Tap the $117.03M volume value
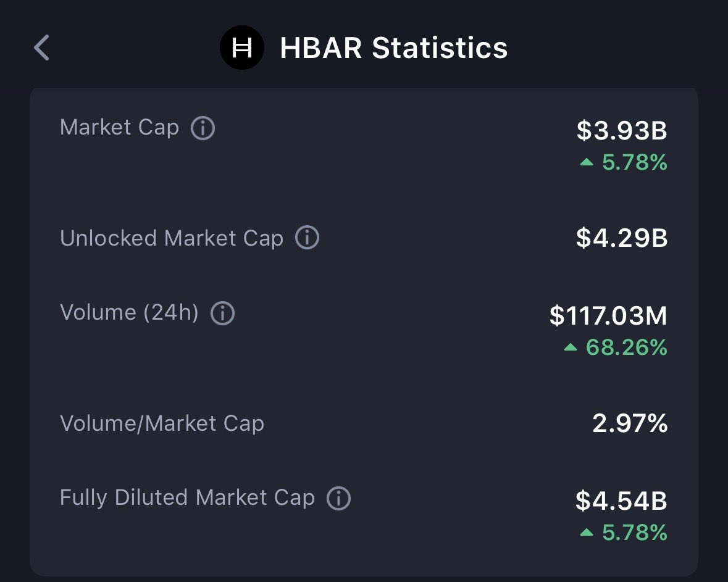 (608, 316)
